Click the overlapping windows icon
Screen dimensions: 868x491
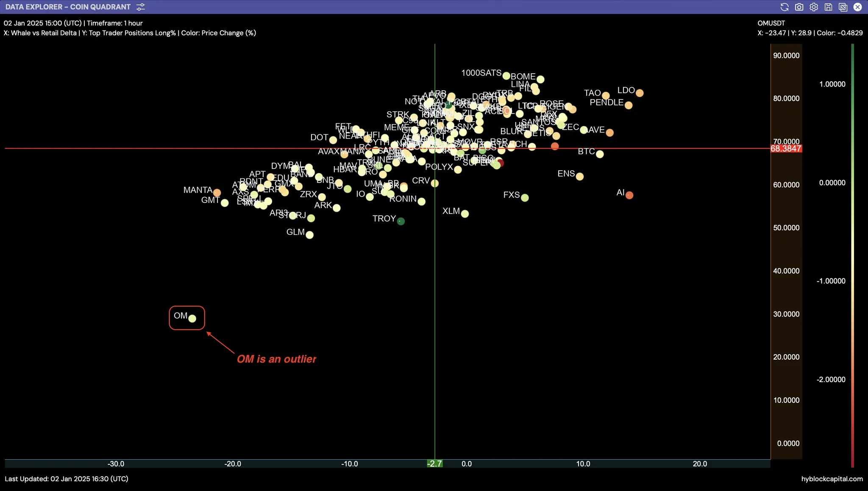coord(843,7)
